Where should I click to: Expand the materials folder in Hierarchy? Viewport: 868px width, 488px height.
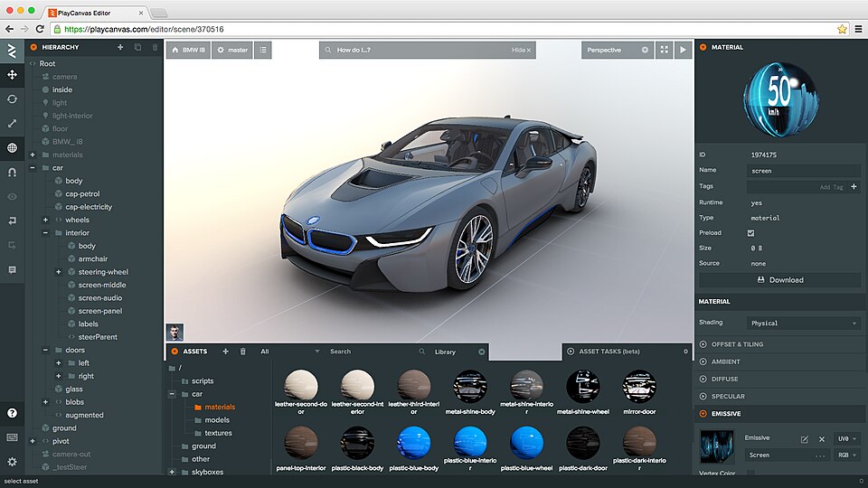coord(33,155)
